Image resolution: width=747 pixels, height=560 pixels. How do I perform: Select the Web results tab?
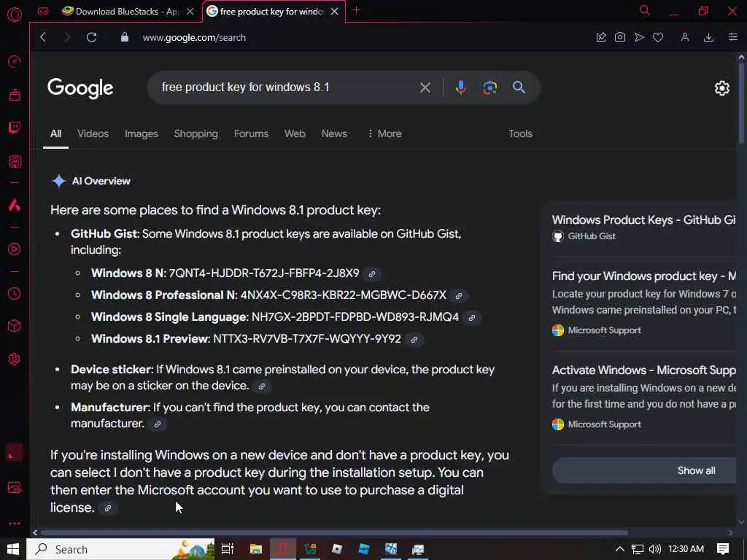[295, 134]
